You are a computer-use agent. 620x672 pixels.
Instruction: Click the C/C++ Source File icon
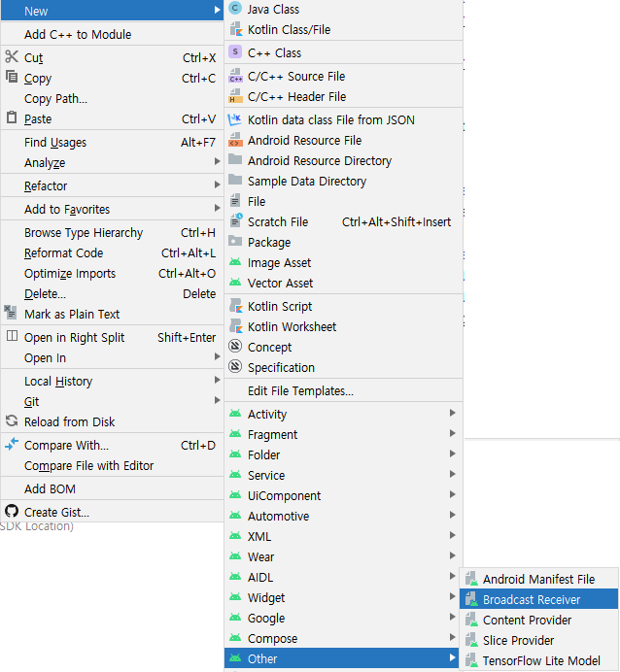(235, 76)
